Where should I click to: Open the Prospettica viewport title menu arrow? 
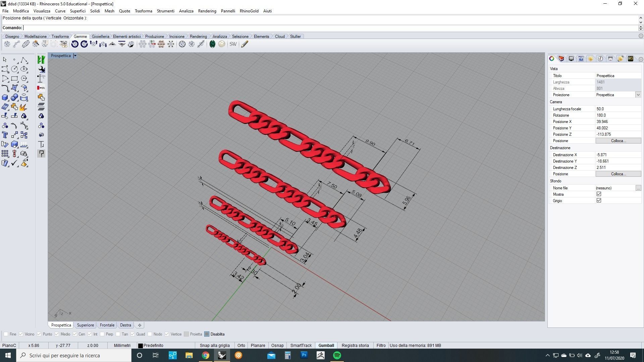coord(75,56)
